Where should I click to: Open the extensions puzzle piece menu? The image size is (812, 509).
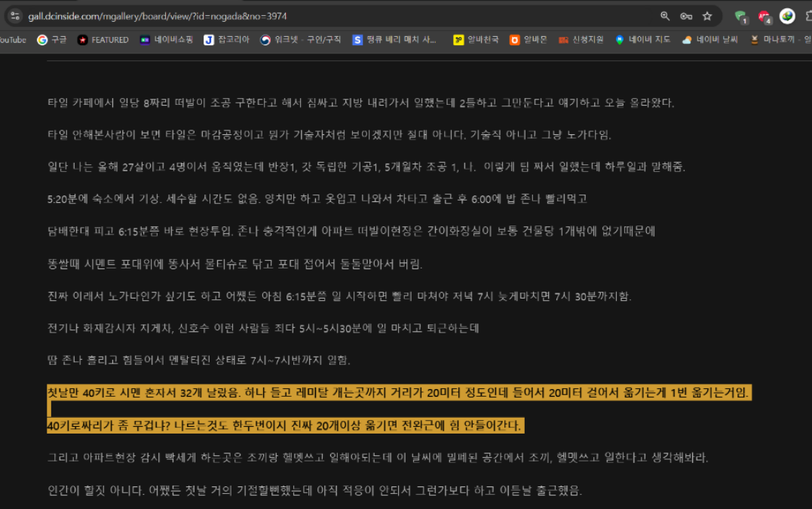[808, 16]
